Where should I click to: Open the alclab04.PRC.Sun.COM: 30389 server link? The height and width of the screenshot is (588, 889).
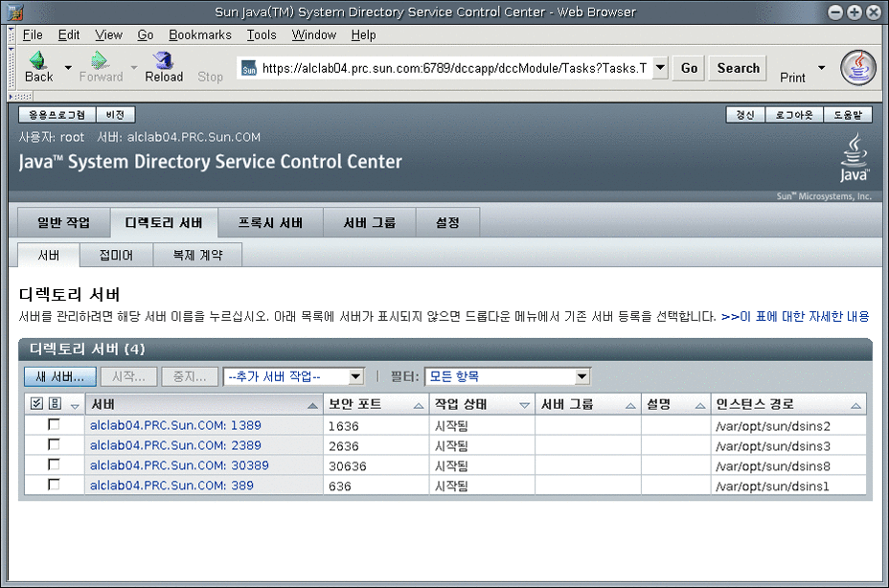(x=179, y=465)
